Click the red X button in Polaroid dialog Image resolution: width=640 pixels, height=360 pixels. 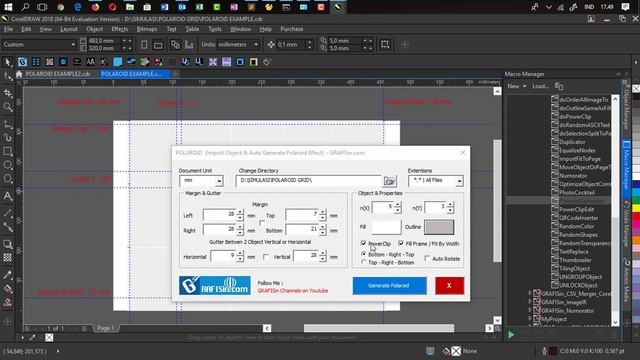click(x=449, y=285)
